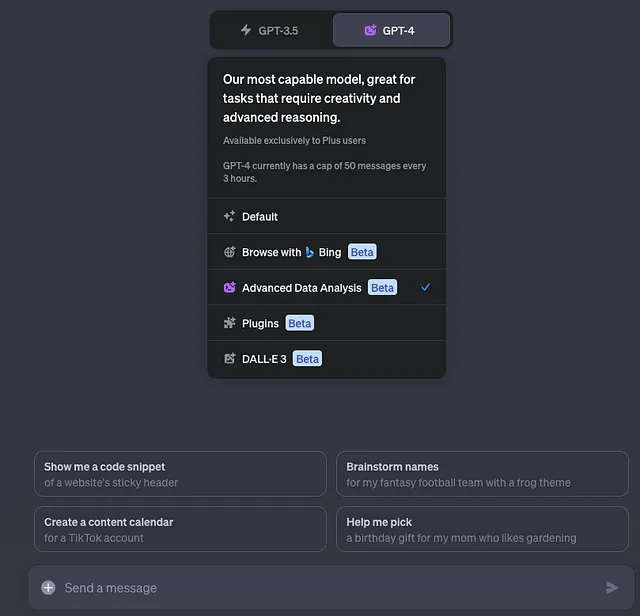Click the DALL·E 3 image icon
The image size is (640, 616).
click(229, 358)
